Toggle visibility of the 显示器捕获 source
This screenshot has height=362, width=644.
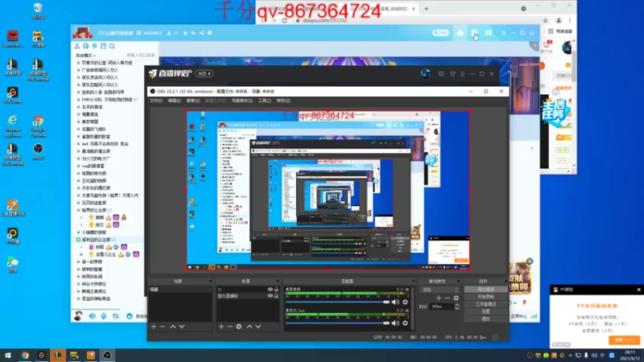click(270, 295)
